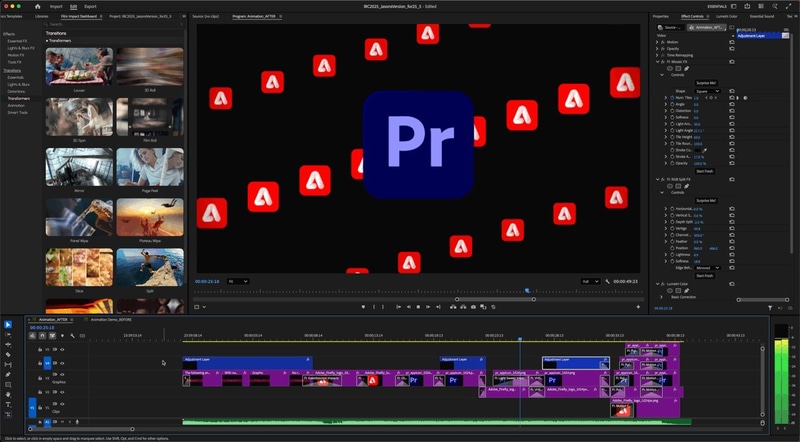800x442 pixels.
Task: Toggle Snap in the timeline
Action: click(42, 336)
